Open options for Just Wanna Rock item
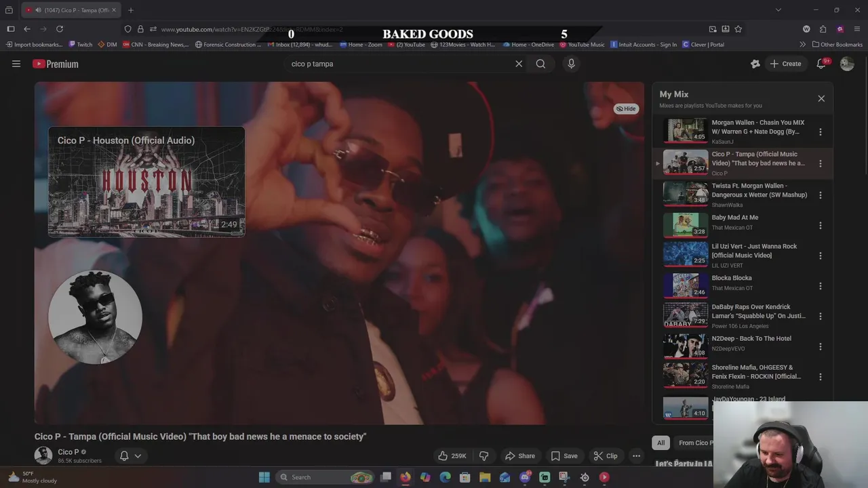Screen dimensions: 868x488 click(820, 256)
